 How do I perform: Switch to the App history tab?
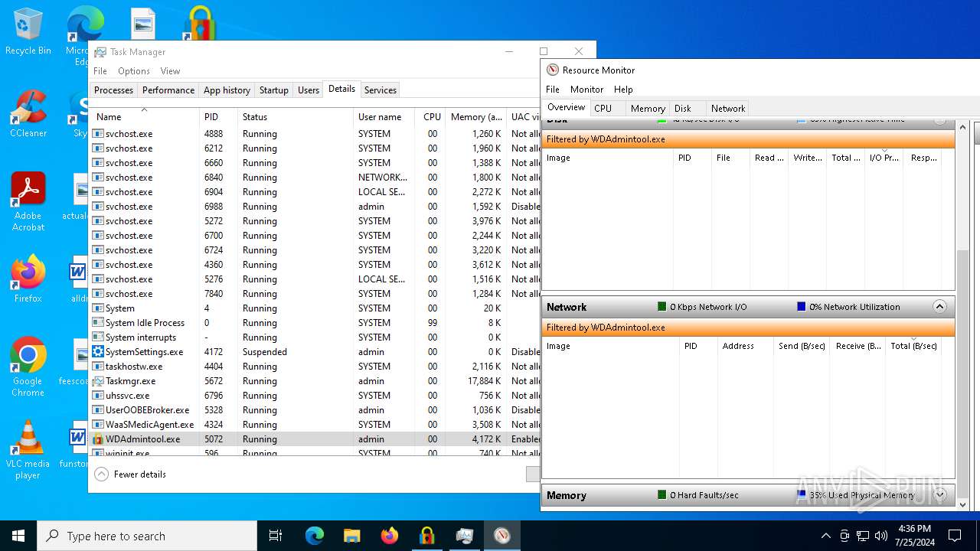[x=227, y=90]
